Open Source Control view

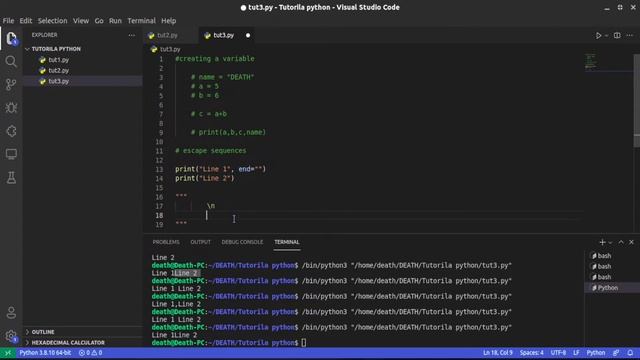[x=11, y=84]
